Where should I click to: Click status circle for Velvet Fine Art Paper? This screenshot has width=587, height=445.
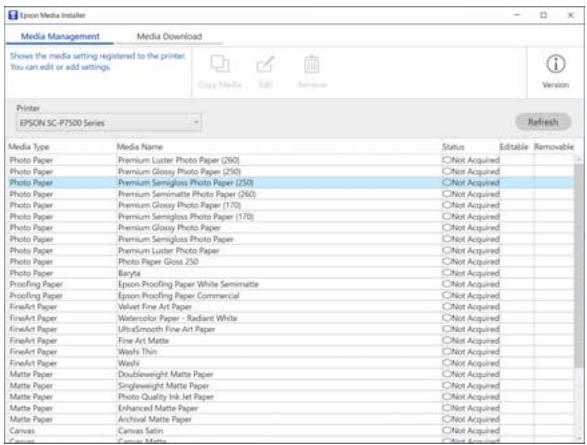(446, 306)
